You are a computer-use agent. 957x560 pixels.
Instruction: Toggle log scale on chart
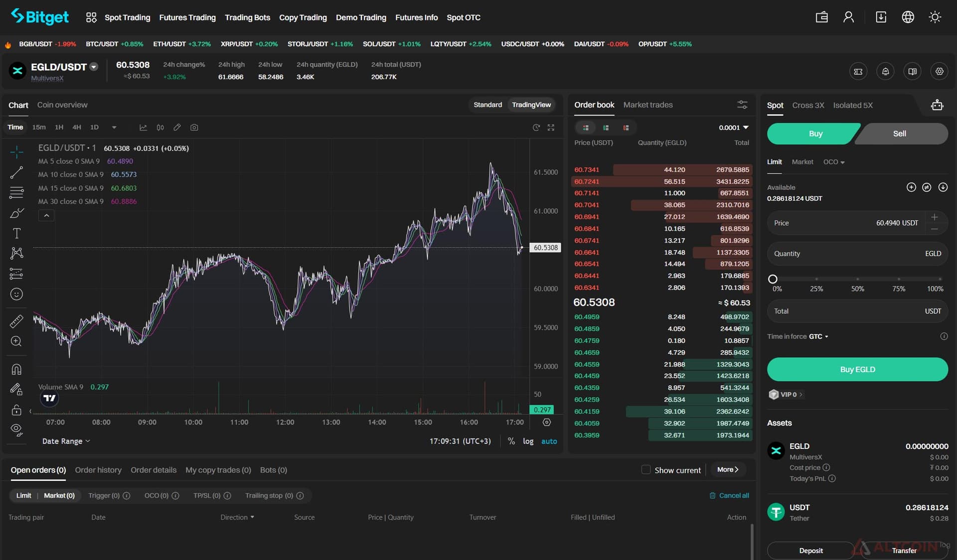click(528, 441)
